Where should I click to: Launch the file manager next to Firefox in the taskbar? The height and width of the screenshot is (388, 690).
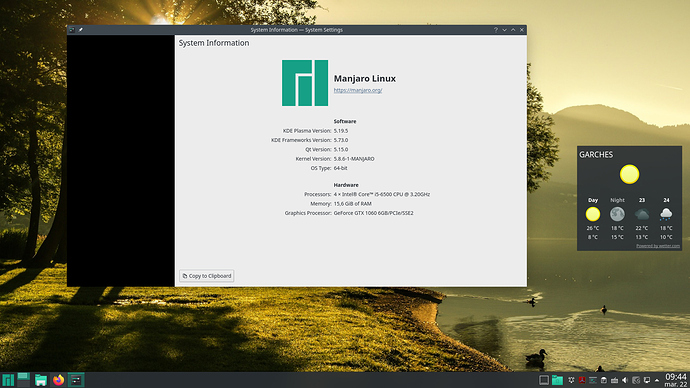click(x=41, y=380)
